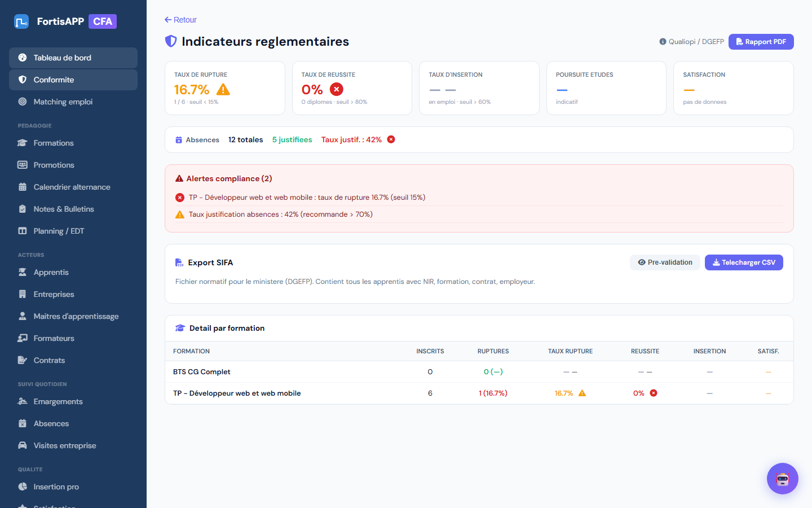Generate the Rapport PDF
812x508 pixels.
pyautogui.click(x=761, y=42)
